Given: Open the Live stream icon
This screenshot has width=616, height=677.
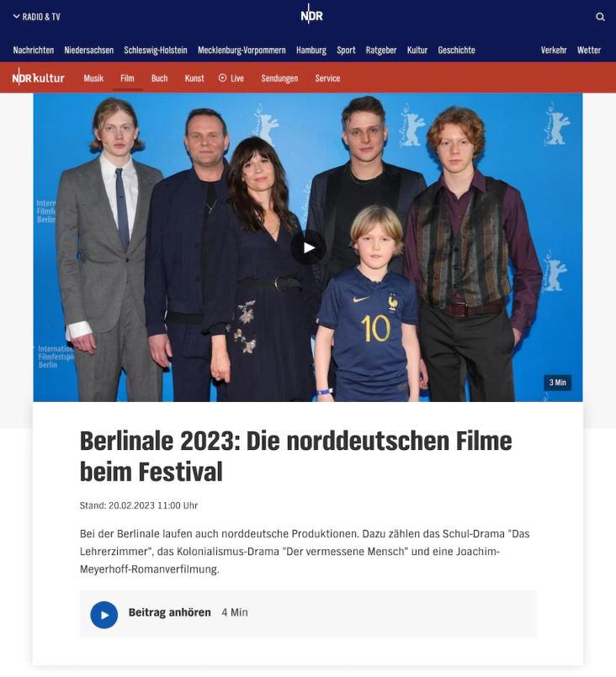Looking at the screenshot, I should pos(222,77).
